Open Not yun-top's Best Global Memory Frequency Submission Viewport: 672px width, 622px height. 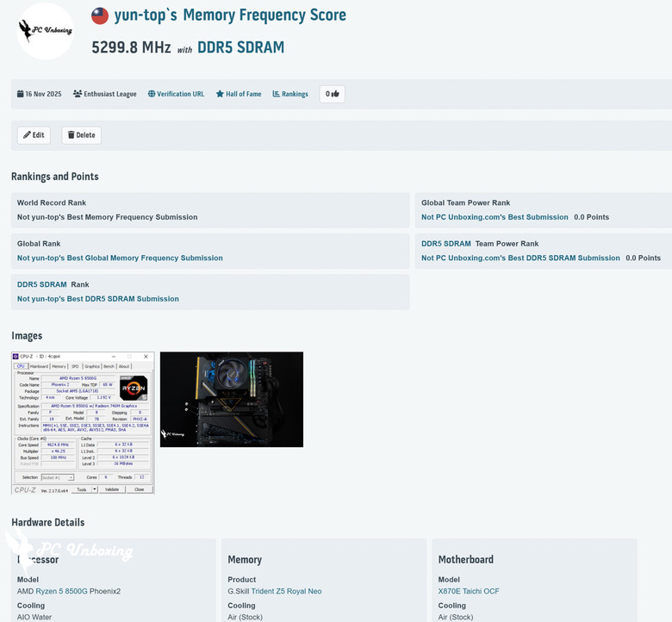120,258
